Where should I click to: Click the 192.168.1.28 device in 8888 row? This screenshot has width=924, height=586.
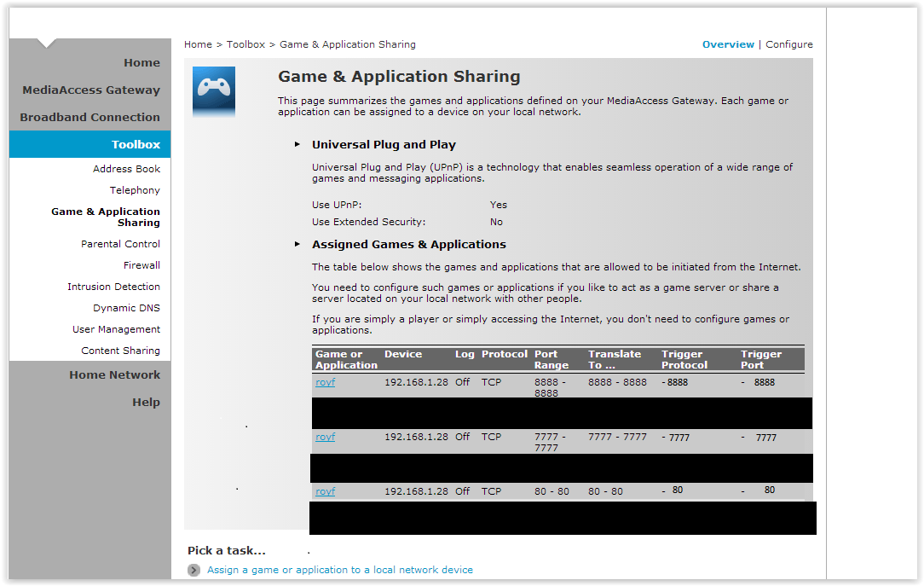tap(416, 382)
